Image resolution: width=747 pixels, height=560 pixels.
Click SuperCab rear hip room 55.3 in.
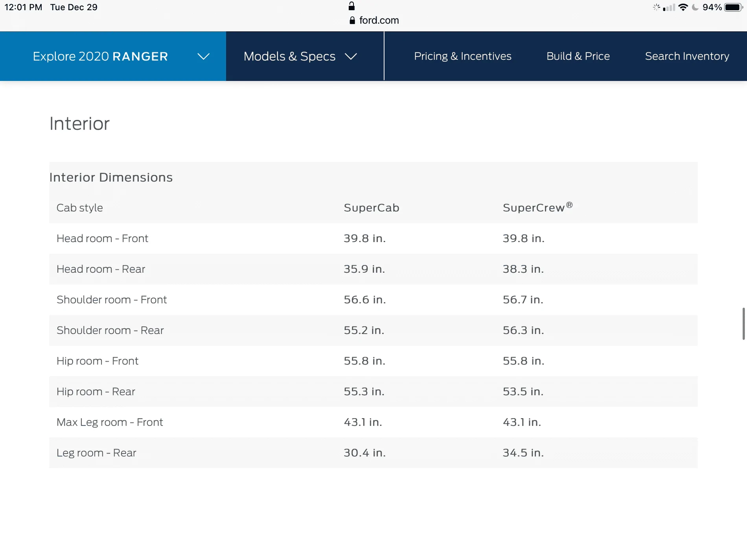364,391
